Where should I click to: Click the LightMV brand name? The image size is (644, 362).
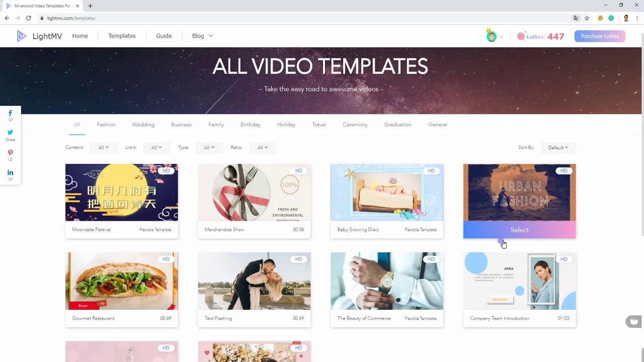coord(47,36)
